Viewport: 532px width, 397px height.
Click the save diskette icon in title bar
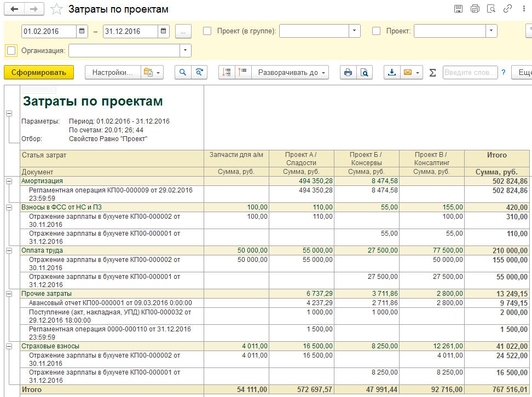(x=458, y=9)
